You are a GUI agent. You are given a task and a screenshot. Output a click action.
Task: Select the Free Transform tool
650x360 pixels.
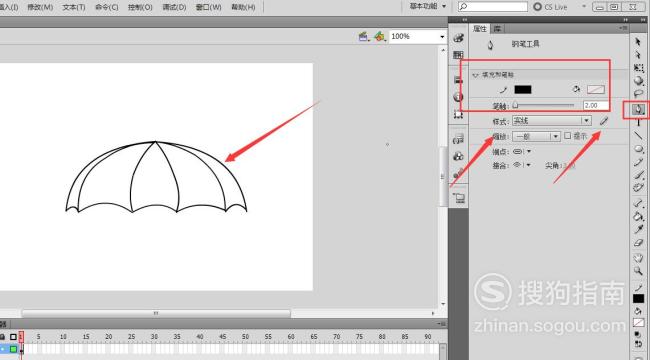click(x=638, y=68)
